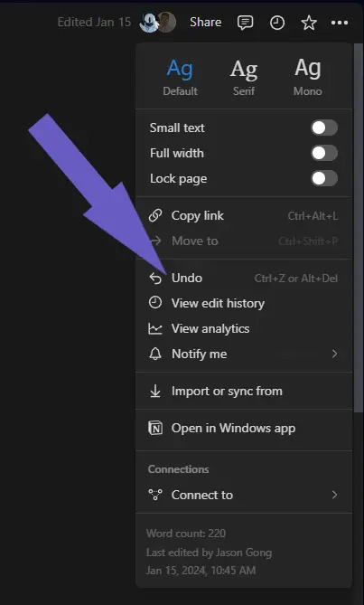Click the Jan 15, 2024, 10:45 AM timestamp

pos(201,571)
